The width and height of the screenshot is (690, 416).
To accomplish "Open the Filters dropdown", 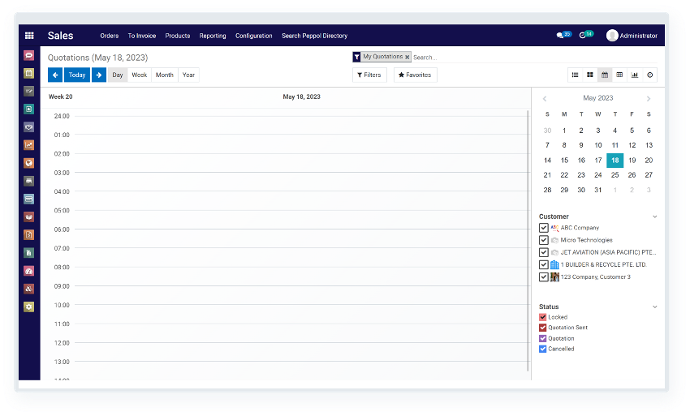I will click(369, 75).
